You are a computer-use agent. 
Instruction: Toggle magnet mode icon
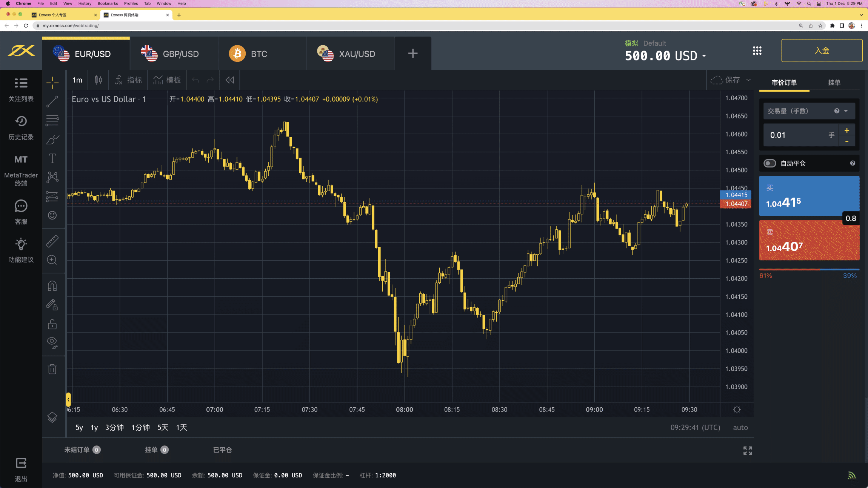[52, 286]
